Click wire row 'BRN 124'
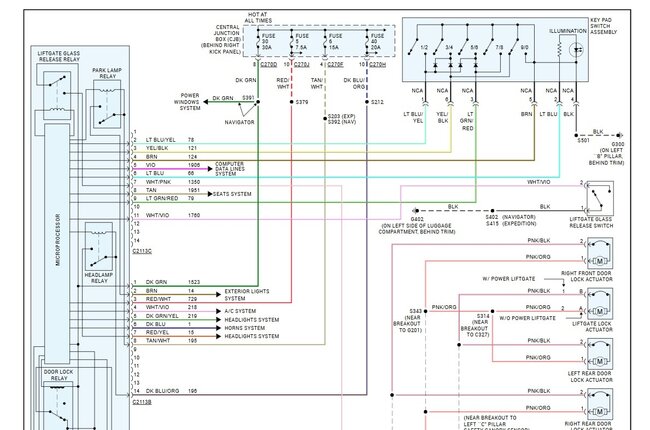 tap(171, 157)
